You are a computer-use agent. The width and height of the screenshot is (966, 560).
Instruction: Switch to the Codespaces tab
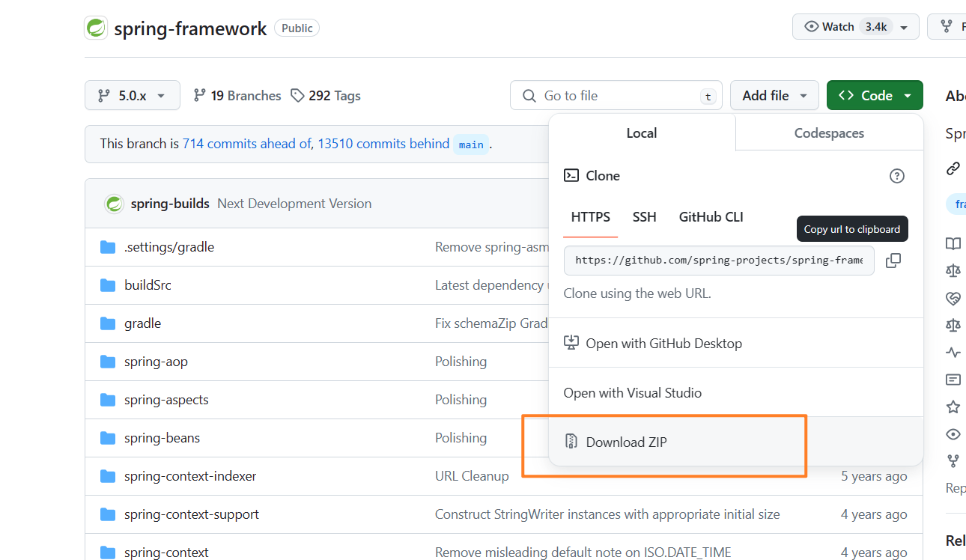[828, 133]
